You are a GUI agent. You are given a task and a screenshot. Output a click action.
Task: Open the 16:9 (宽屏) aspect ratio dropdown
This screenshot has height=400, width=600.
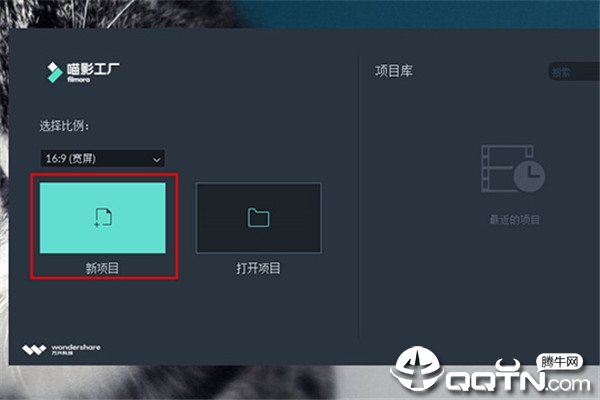pos(103,158)
